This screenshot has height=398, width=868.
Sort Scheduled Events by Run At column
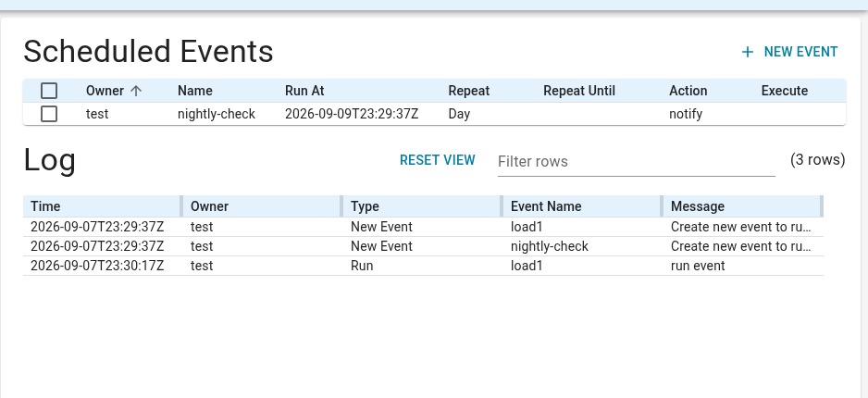[304, 91]
